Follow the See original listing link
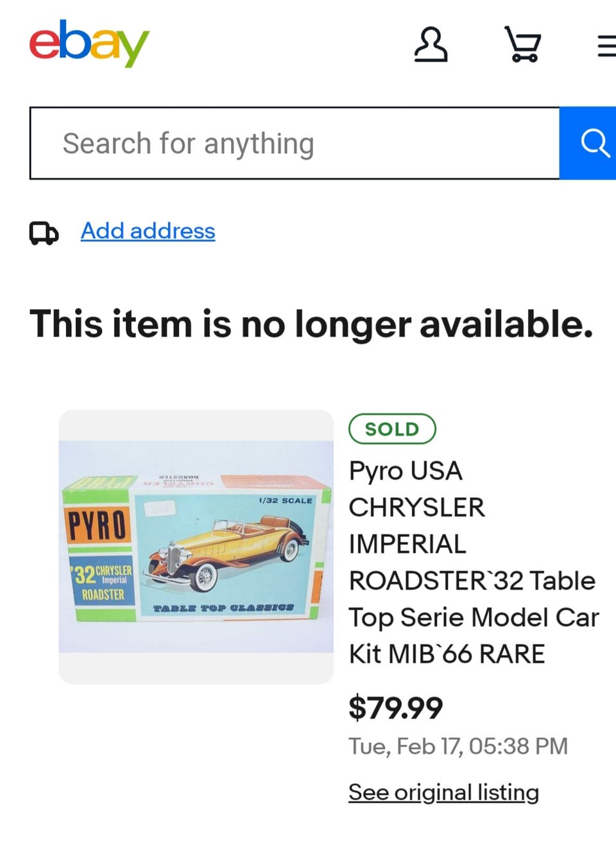This screenshot has height=843, width=616. [x=443, y=792]
